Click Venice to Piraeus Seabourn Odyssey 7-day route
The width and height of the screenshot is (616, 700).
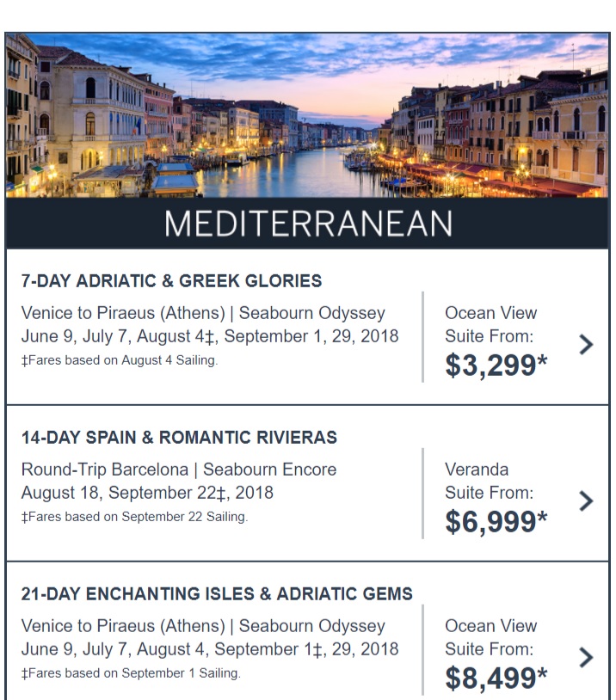coord(203,313)
